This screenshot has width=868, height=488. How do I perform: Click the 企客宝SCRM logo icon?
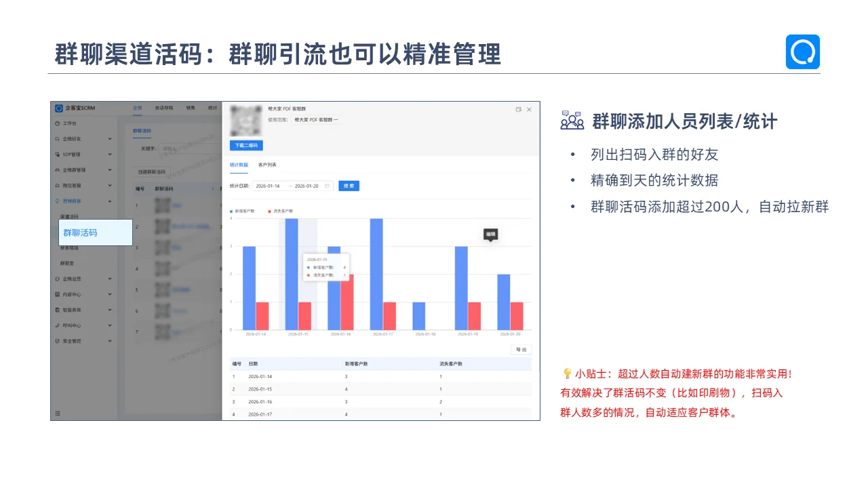coord(58,108)
